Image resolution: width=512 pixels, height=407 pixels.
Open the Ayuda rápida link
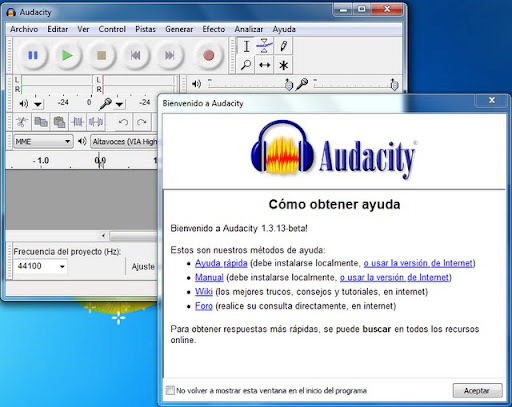point(221,263)
